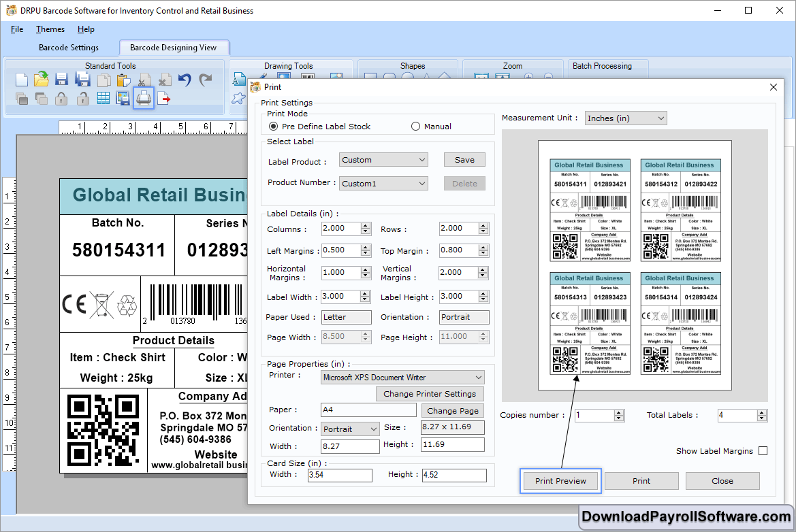The image size is (796, 532).
Task: Click the blue Undo arrow icon
Action: coord(185,80)
